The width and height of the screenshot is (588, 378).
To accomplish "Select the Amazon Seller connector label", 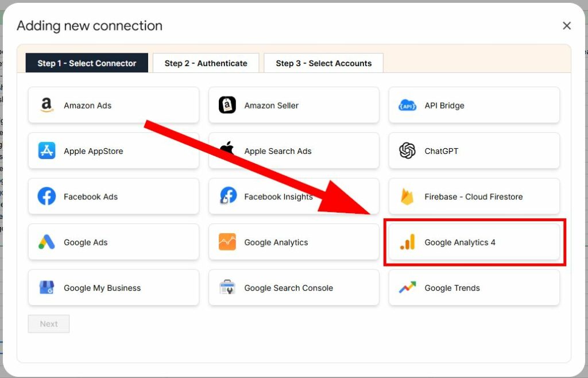I will (271, 105).
